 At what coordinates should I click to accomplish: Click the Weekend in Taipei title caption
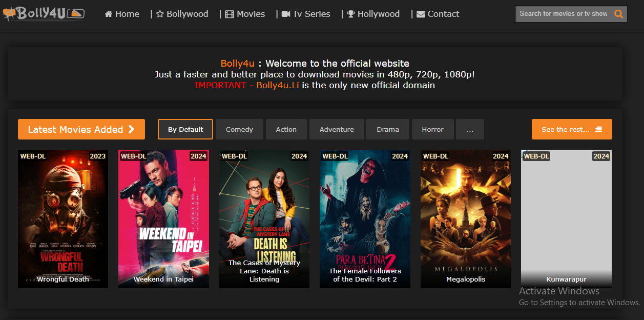point(163,279)
